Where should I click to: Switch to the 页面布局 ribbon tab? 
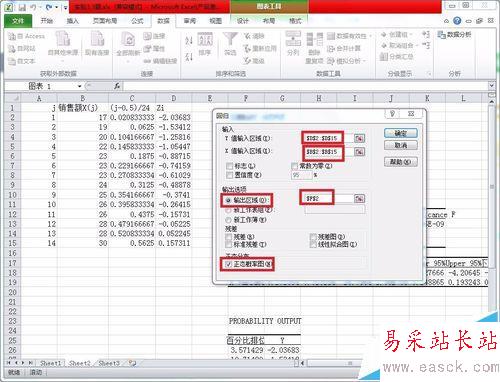[x=105, y=21]
